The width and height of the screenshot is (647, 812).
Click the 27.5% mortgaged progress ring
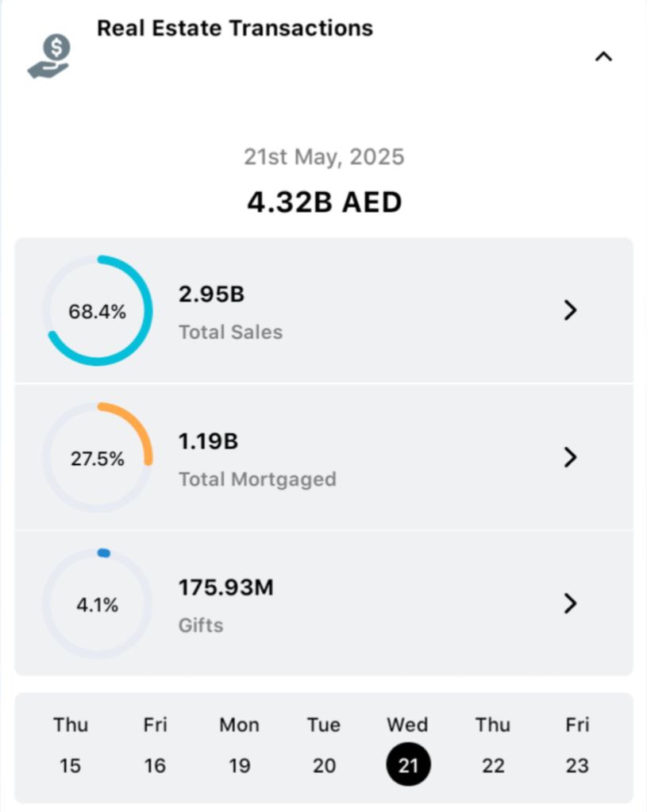click(97, 458)
